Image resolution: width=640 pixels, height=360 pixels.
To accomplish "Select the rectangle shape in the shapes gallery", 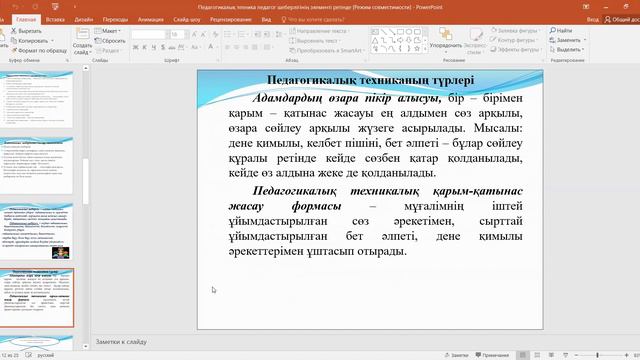I will coord(400,32).
